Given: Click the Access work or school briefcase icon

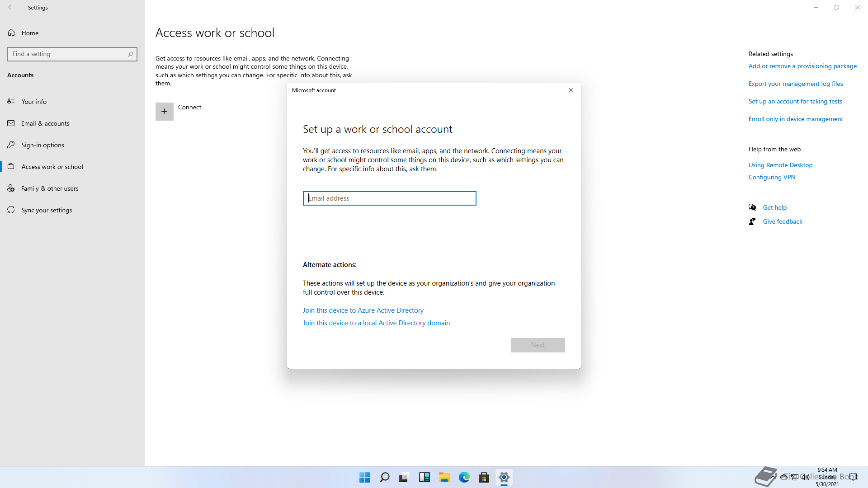Looking at the screenshot, I should coord(11,166).
